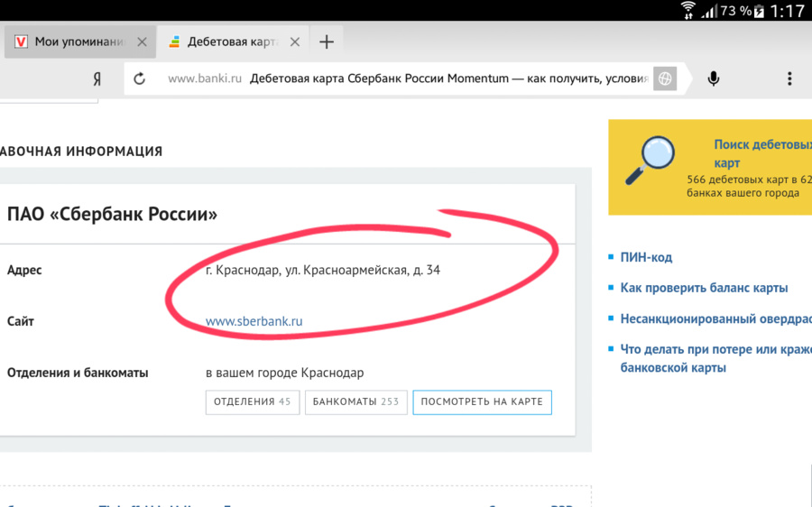Open 'Как проверить баланс карты' link

coord(704,288)
